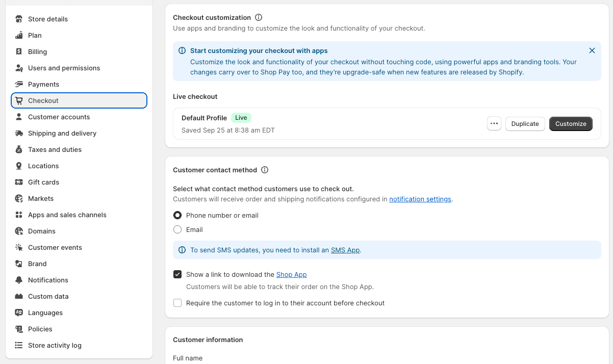Click the Notifications bell icon in sidebar

click(19, 280)
